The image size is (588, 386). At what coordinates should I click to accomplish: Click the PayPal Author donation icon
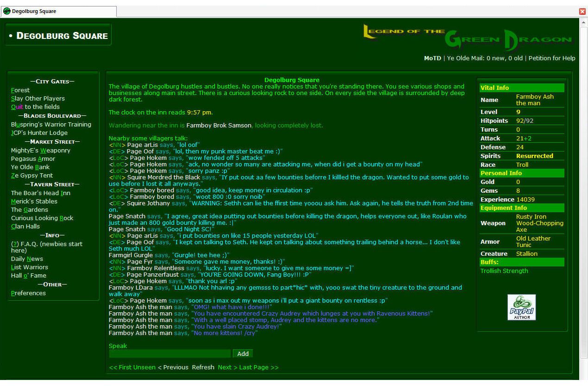pos(521,307)
